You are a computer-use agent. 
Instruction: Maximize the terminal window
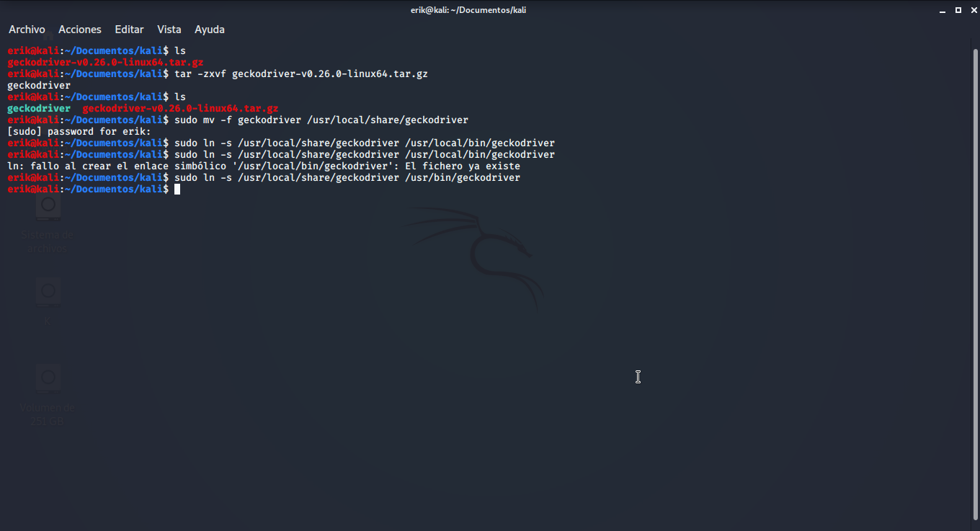click(x=958, y=10)
